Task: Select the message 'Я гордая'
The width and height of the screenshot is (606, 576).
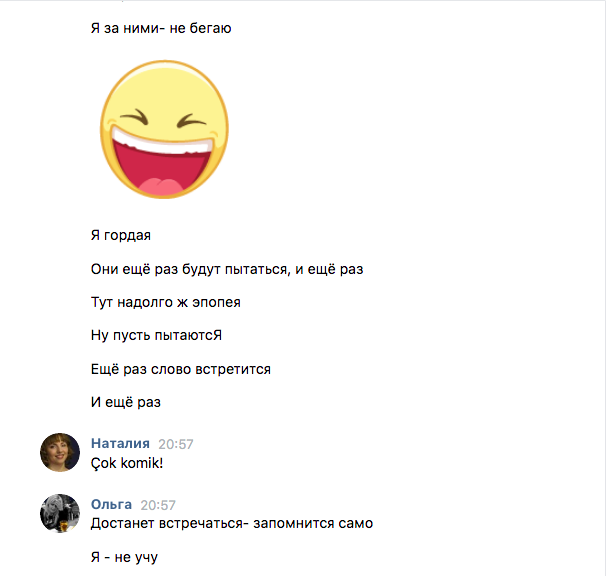Action: 121,235
